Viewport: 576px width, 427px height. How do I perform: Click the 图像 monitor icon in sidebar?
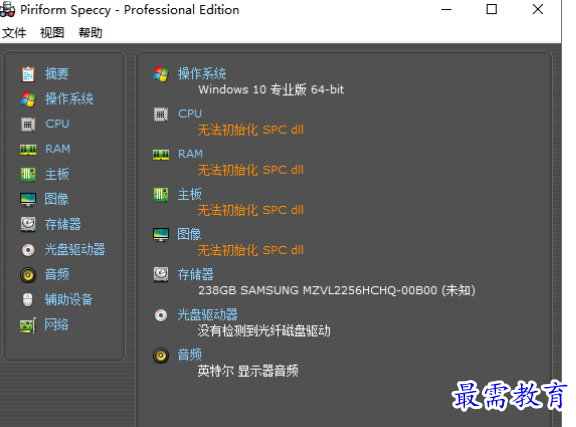coord(28,199)
